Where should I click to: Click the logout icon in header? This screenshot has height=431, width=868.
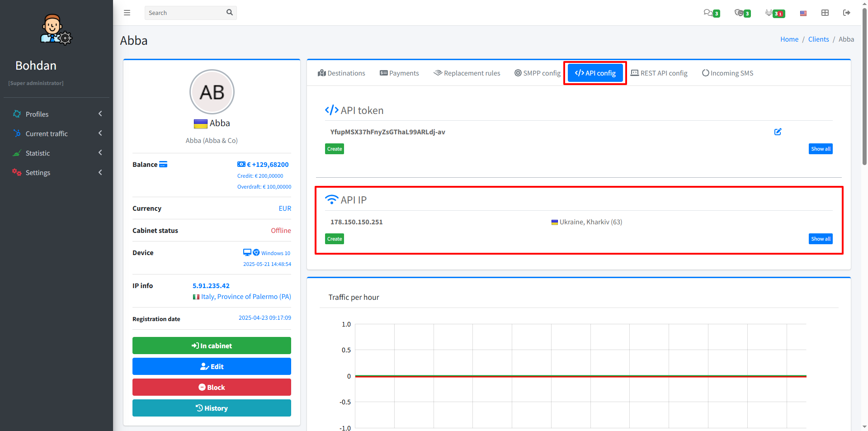click(846, 13)
